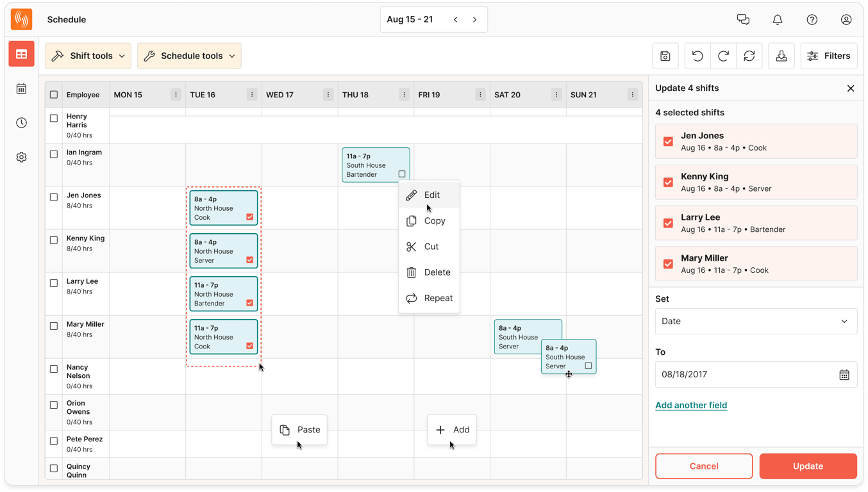868x492 pixels.
Task: Choose Repeat from context menu
Action: point(430,299)
